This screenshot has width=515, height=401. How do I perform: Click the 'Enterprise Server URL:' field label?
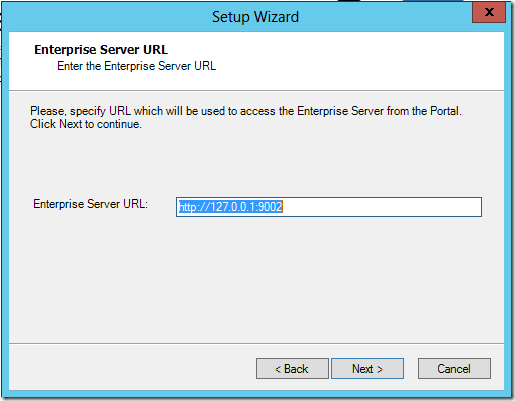click(x=90, y=204)
